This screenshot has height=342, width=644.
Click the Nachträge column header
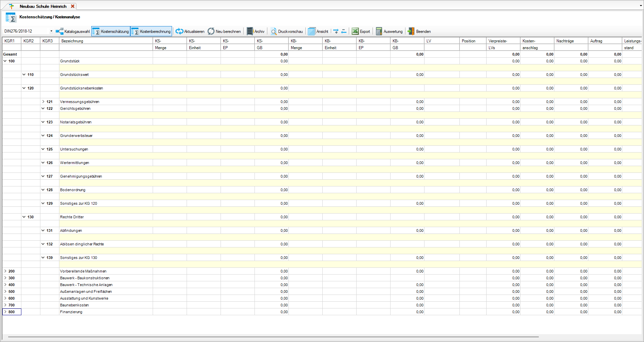pos(571,41)
